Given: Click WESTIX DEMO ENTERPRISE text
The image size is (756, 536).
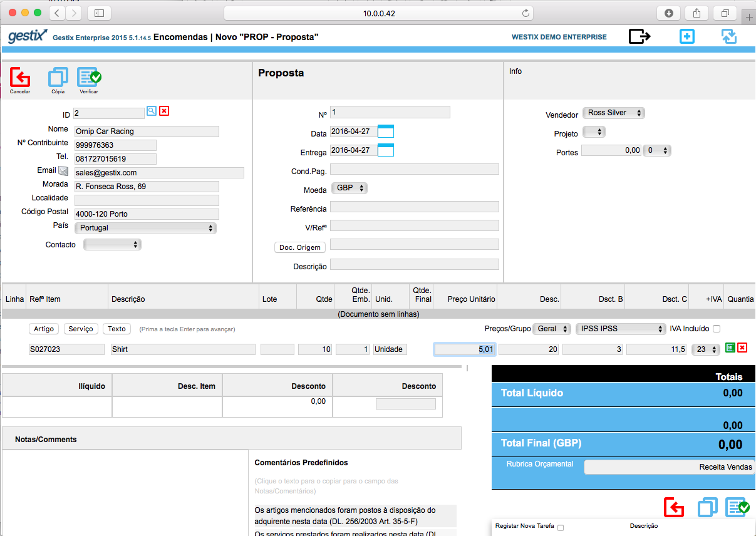Looking at the screenshot, I should 559,37.
